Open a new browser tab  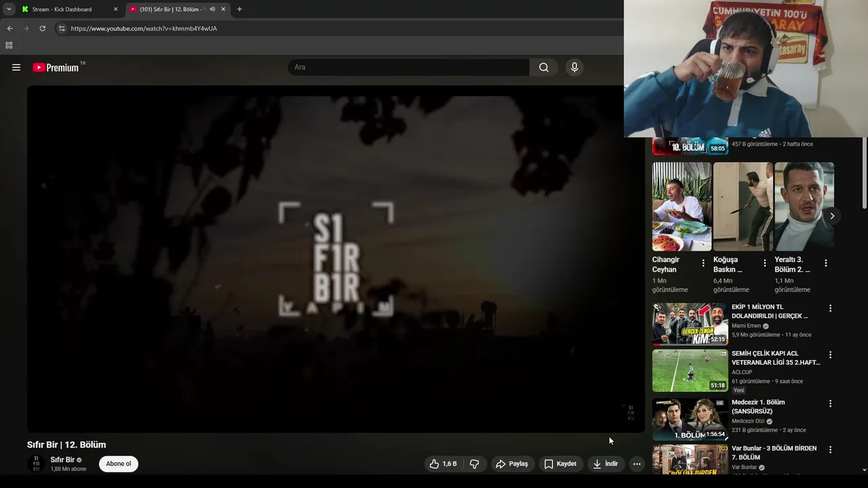tap(239, 9)
